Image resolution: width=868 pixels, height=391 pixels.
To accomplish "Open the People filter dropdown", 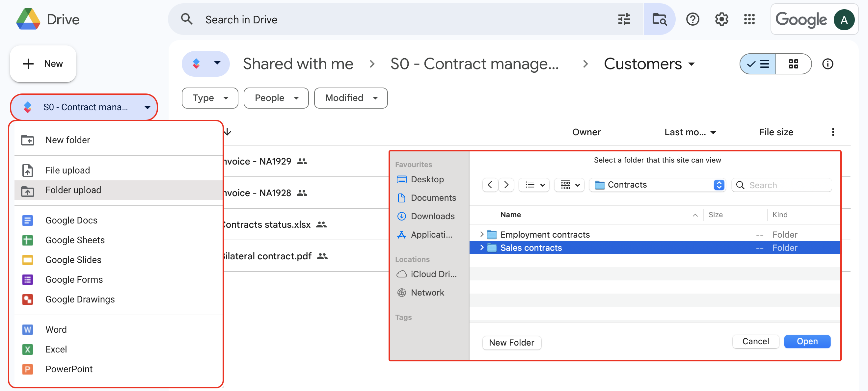I will [276, 98].
